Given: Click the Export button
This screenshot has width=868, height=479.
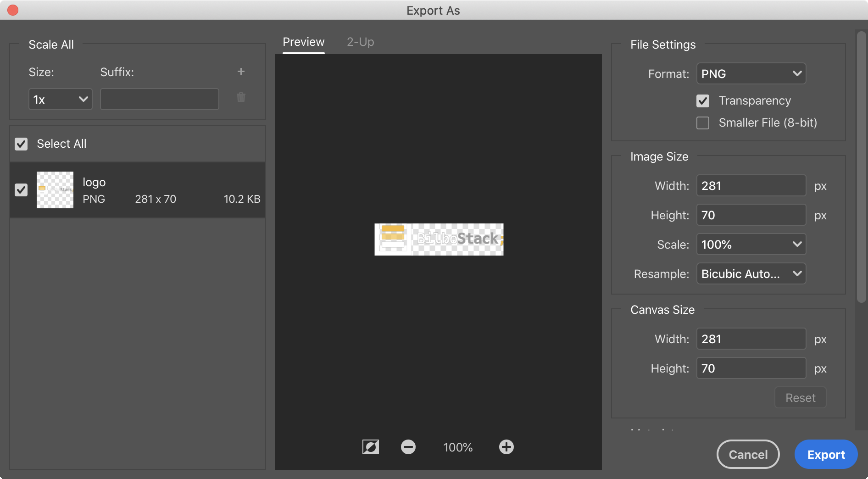Looking at the screenshot, I should coord(826,454).
